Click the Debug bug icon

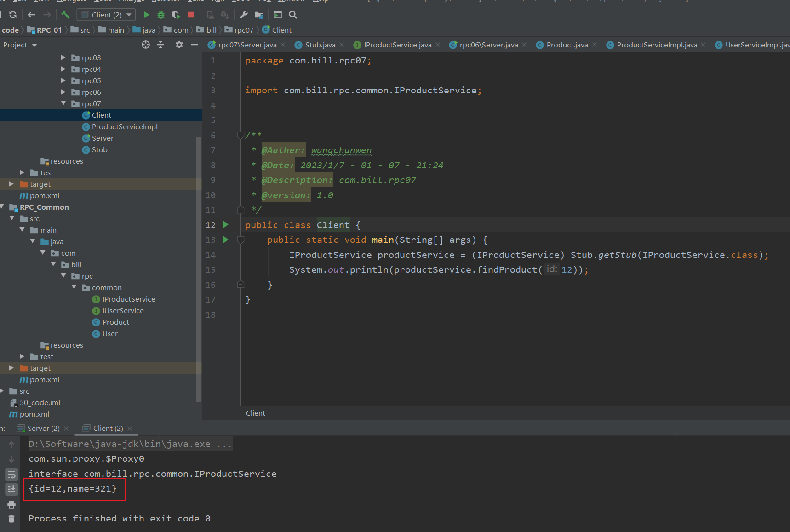click(x=161, y=15)
